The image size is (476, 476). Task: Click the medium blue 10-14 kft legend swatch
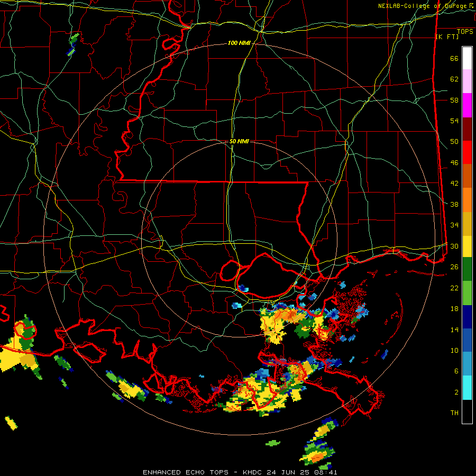point(467,340)
